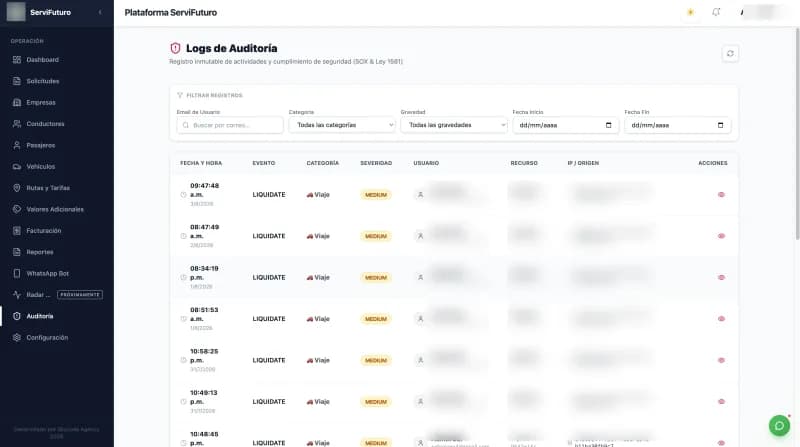View details of the 08:51:53 a.m. log
This screenshot has width=800, height=447.
(x=721, y=319)
